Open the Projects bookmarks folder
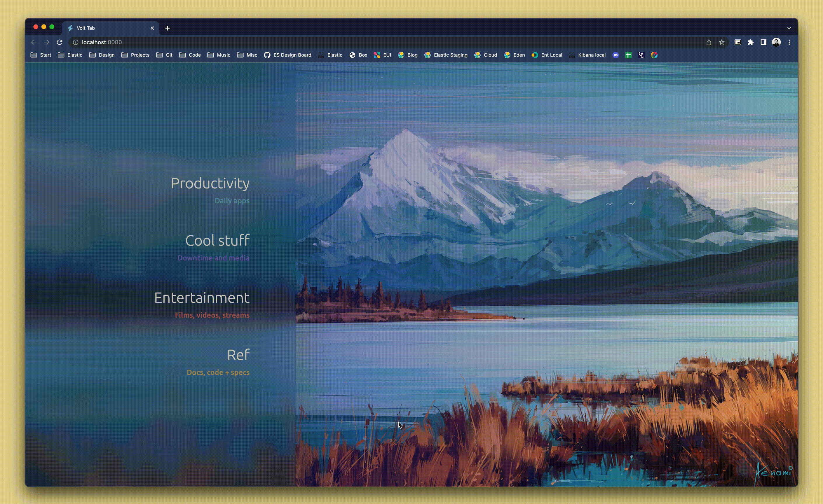This screenshot has width=823, height=504. tap(135, 55)
